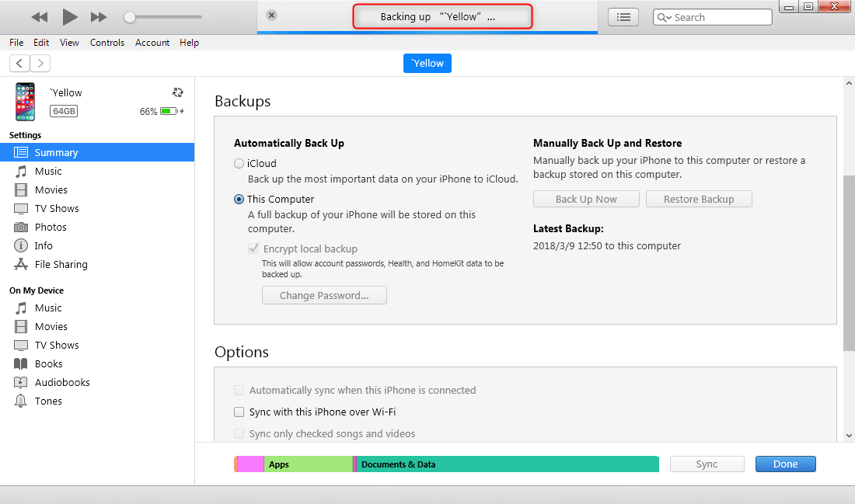Open Photos in the sidebar
The image size is (855, 504).
pos(97,227)
